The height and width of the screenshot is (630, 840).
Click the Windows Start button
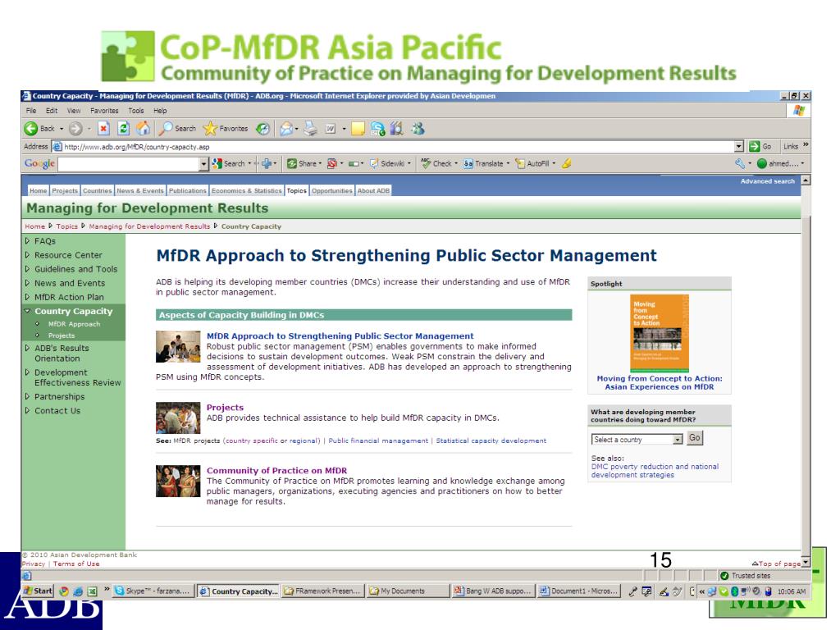[x=38, y=591]
